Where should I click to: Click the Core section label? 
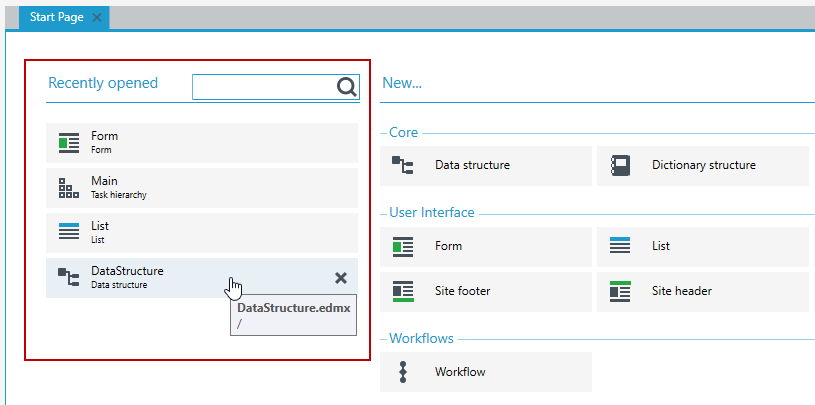click(x=403, y=133)
